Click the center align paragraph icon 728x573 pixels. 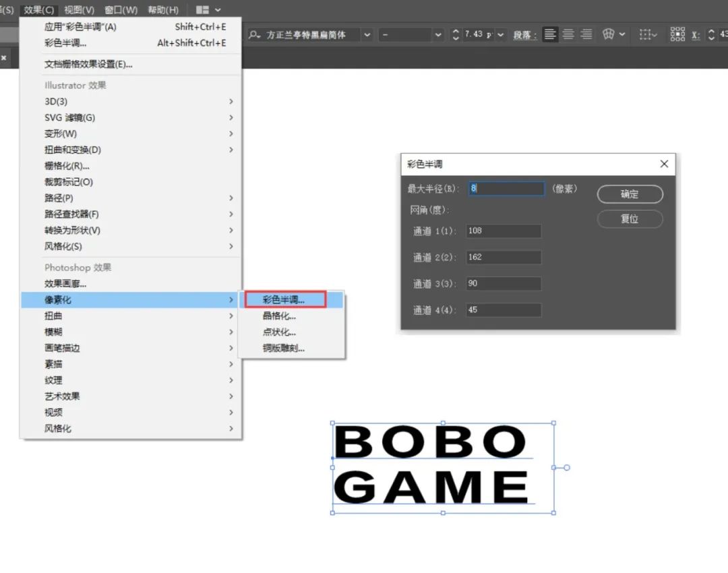point(568,34)
